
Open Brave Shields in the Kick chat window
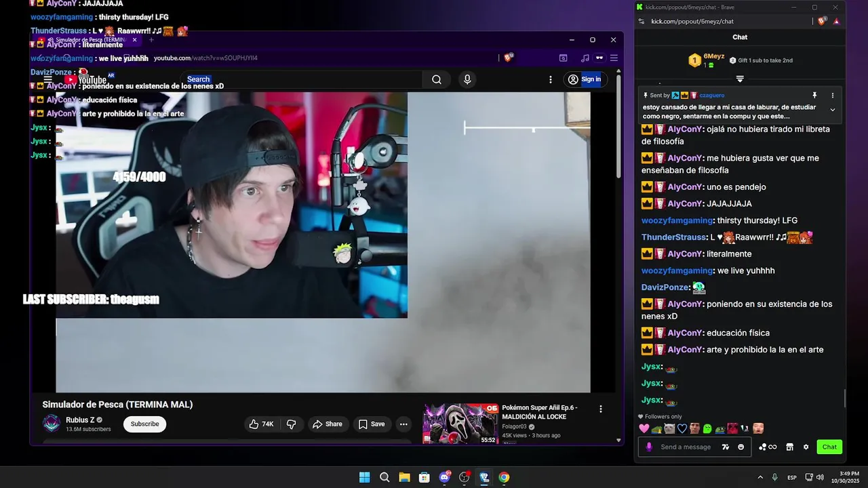(x=823, y=22)
